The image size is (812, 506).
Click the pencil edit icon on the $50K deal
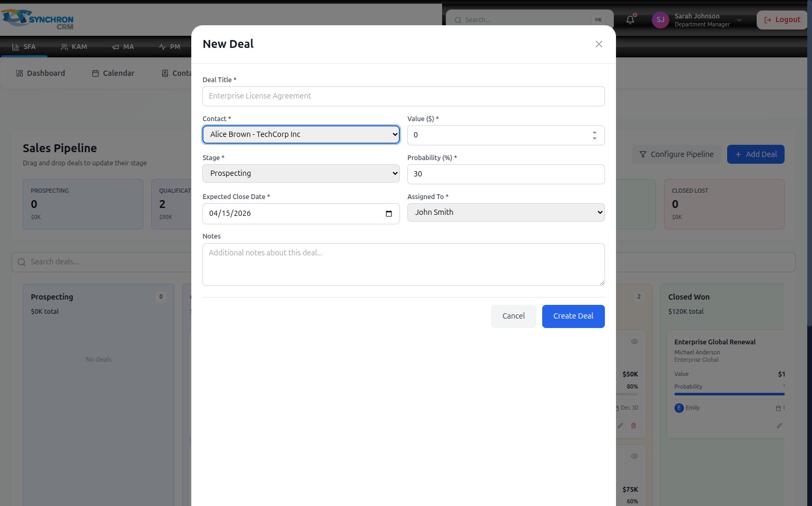(620, 425)
